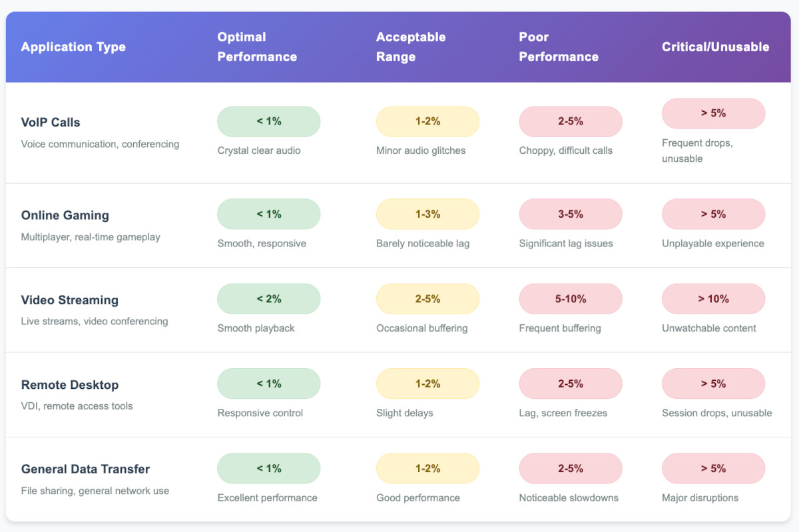Click the Poor Performance column header
This screenshot has height=532, width=799.
559,47
